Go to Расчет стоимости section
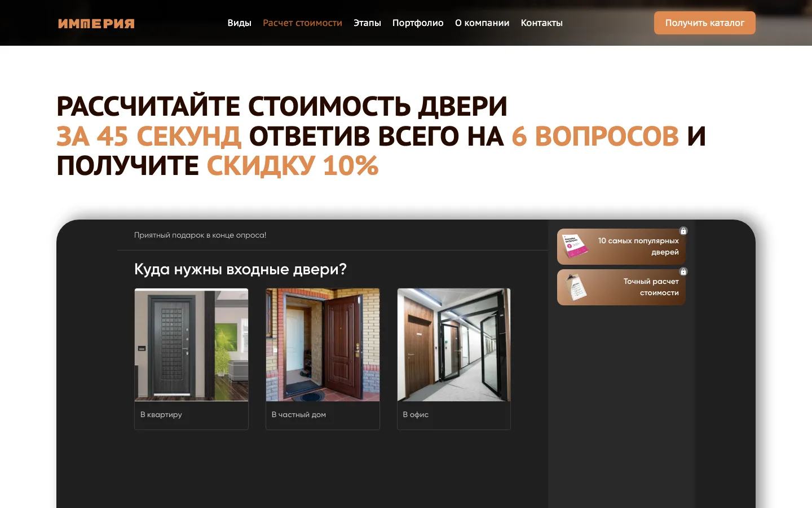 pos(302,23)
